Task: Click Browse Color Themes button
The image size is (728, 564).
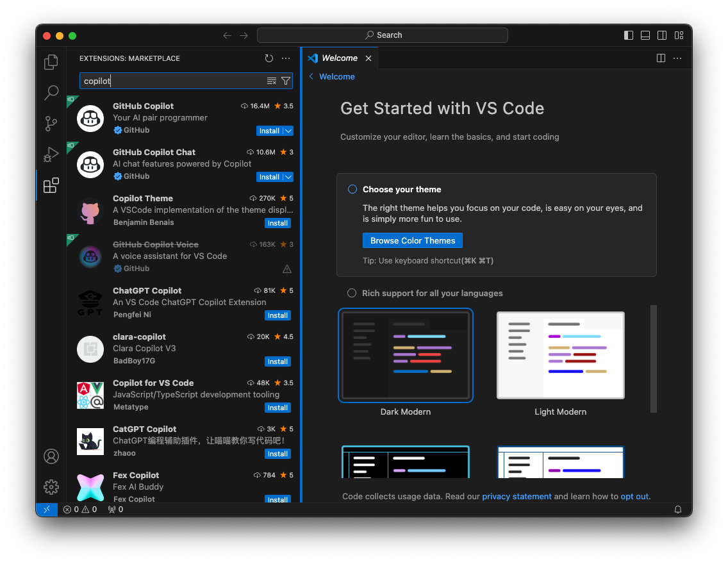Action: point(412,240)
